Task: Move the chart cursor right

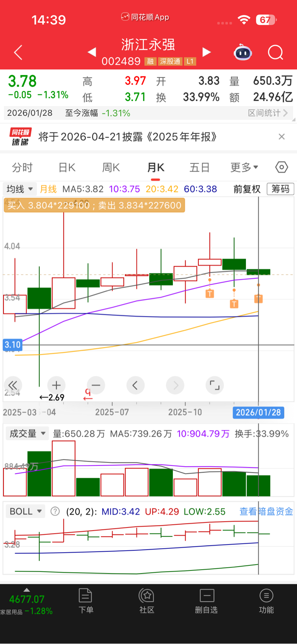Action: click(x=175, y=385)
